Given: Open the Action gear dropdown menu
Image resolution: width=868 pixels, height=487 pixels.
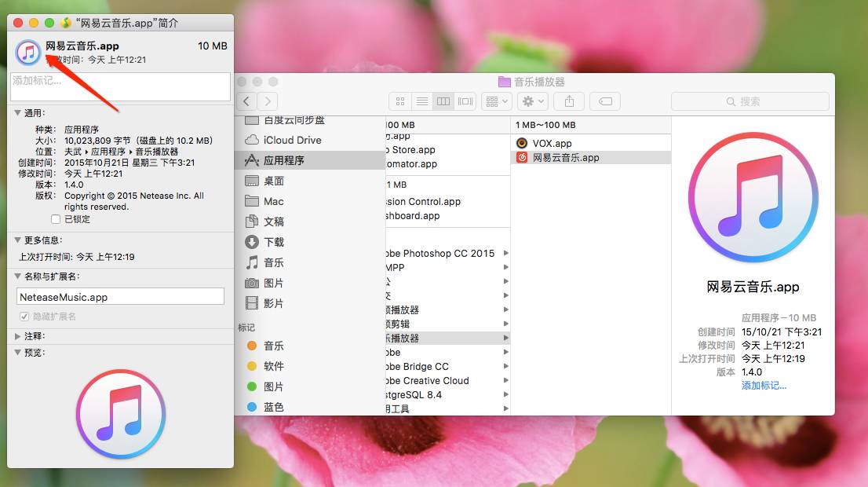Looking at the screenshot, I should (533, 101).
